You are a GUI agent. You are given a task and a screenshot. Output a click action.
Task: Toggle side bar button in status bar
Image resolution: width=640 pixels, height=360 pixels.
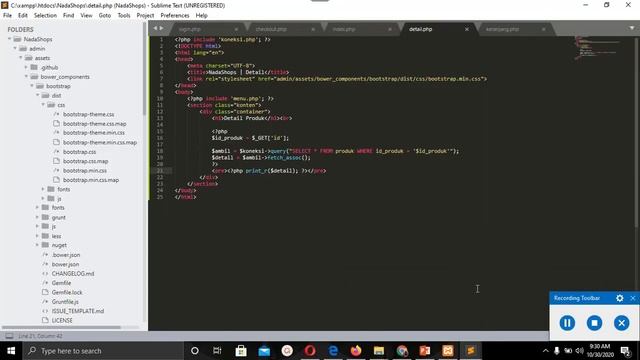click(x=9, y=336)
